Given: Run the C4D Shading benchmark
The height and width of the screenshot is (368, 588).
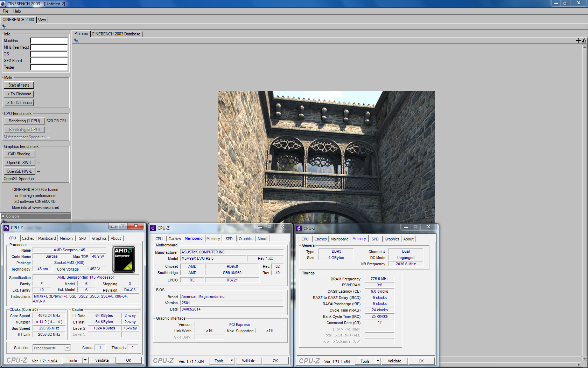Looking at the screenshot, I should [x=19, y=154].
